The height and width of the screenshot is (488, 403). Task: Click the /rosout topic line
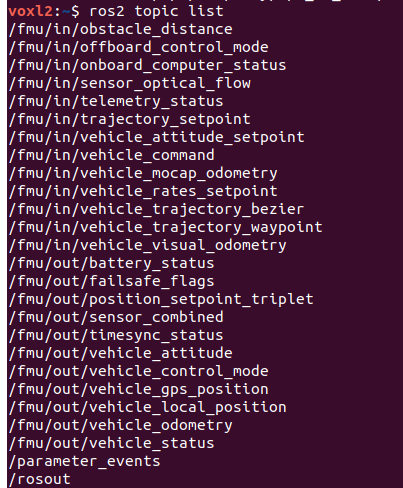click(x=40, y=479)
